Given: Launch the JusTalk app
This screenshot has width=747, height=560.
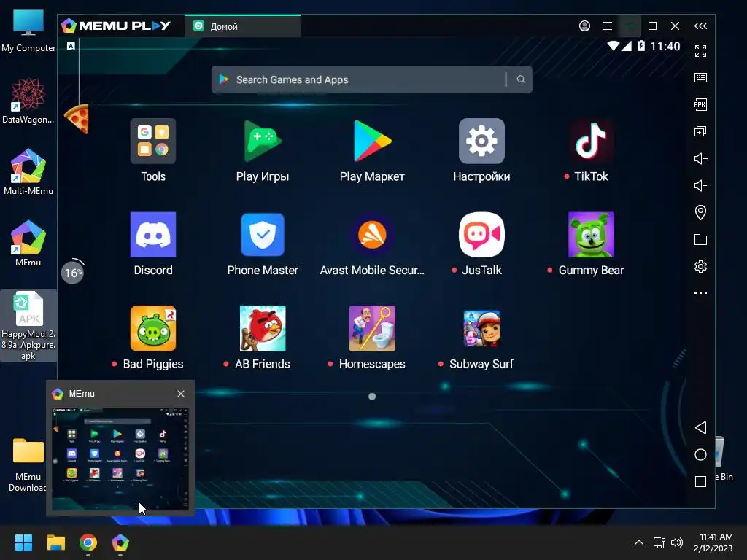Looking at the screenshot, I should point(481,235).
